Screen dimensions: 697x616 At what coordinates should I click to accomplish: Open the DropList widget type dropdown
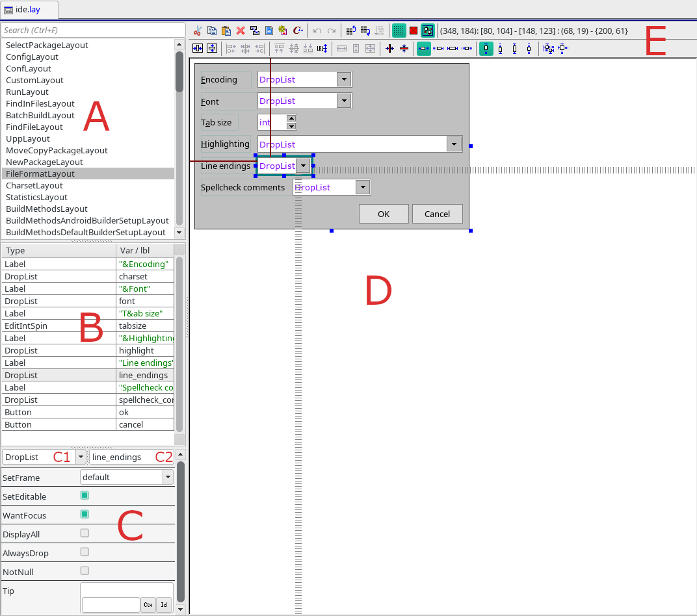[x=81, y=457]
